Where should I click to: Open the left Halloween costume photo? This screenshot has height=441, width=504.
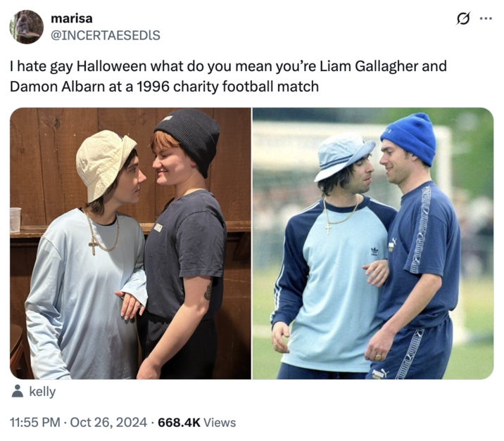click(130, 243)
